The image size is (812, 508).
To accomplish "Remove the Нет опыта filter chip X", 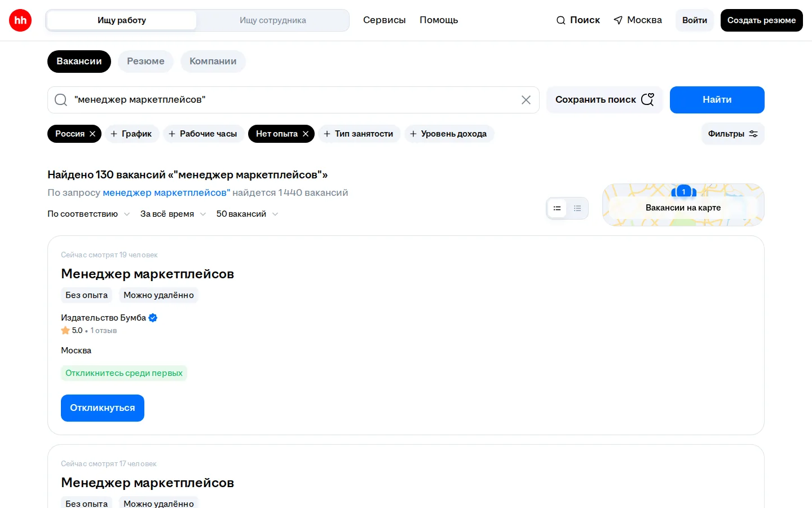I will coord(306,134).
